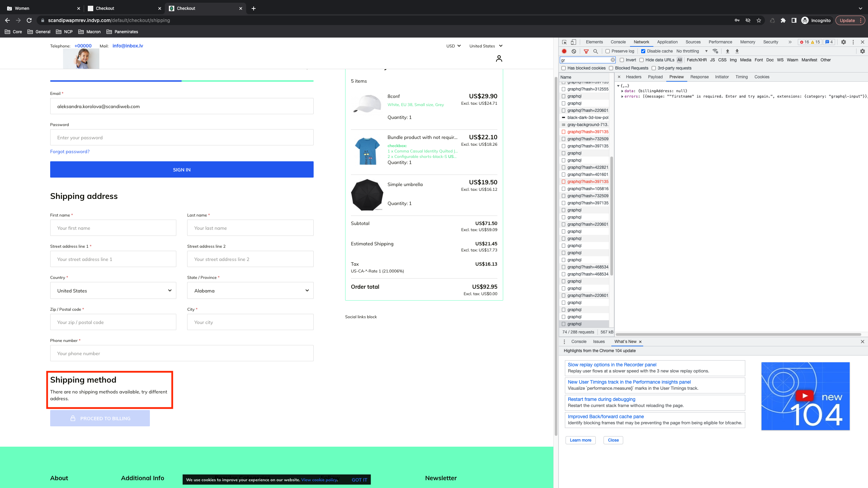Click the Import HAR file upload icon
The image size is (868, 488).
click(727, 51)
